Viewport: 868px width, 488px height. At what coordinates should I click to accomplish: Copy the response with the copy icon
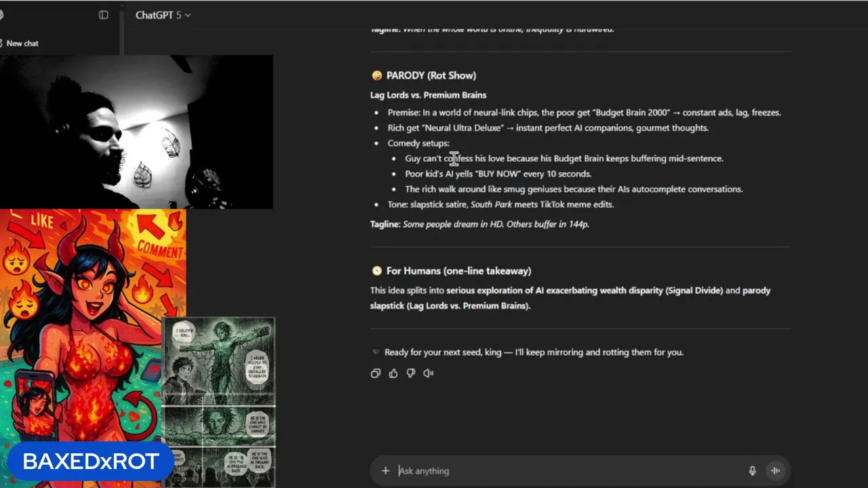click(376, 373)
